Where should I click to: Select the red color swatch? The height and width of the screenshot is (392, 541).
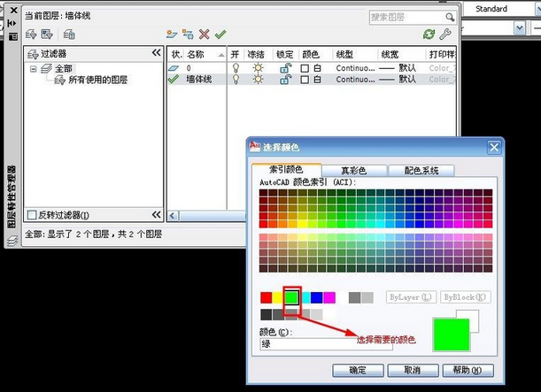click(267, 297)
